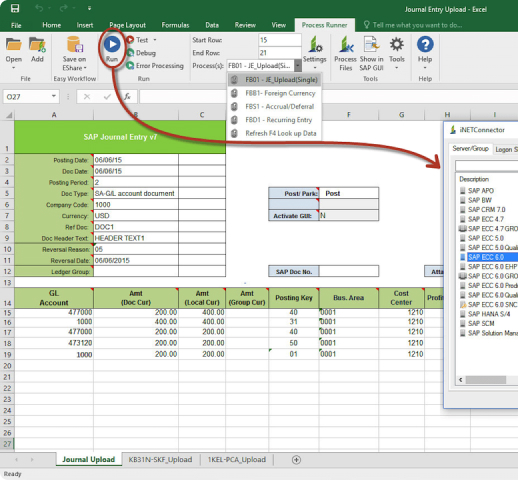Click the iNETConnector horizontal scrollbar

(x=487, y=380)
